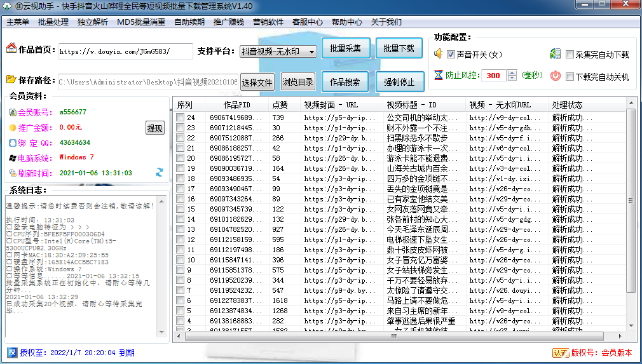Click the 授 license icon in status bar

point(12,352)
